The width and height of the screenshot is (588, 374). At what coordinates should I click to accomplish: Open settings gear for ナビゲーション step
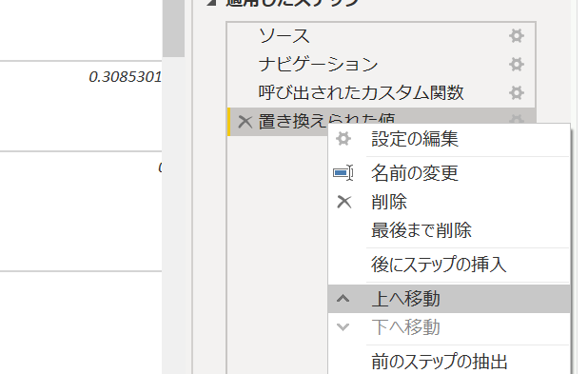click(517, 64)
